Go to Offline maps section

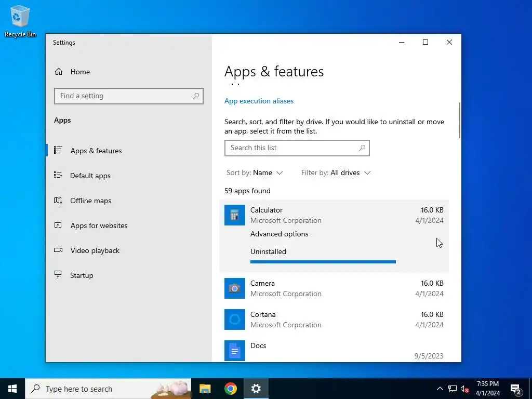pos(129,201)
